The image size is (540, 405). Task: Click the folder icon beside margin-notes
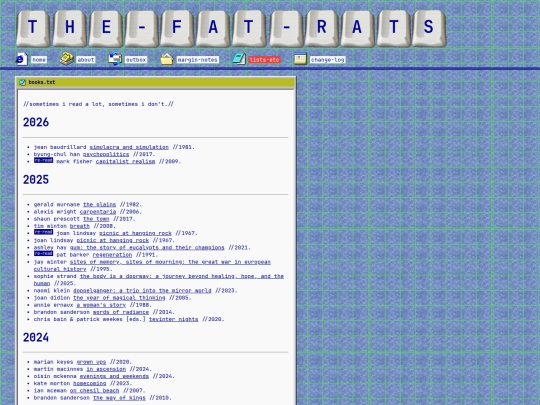(x=167, y=59)
